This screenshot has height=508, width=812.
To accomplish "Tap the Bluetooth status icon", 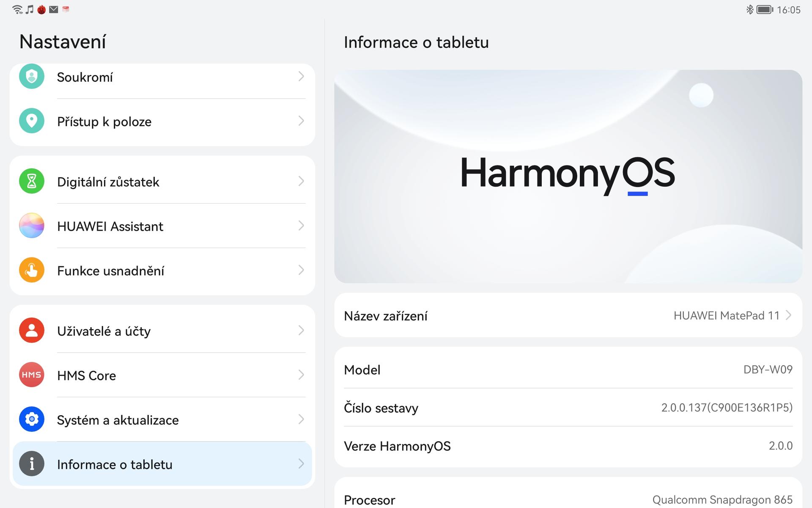I will pyautogui.click(x=749, y=9).
